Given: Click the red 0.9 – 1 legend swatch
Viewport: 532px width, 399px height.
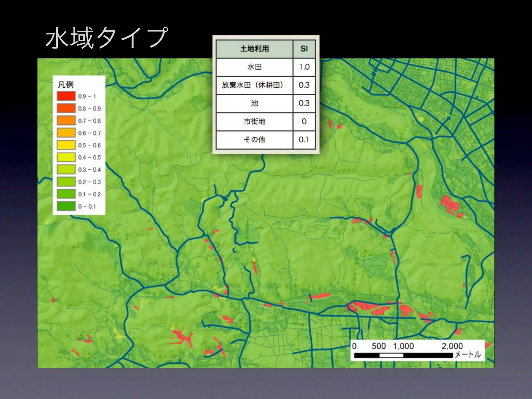Looking at the screenshot, I should coord(66,96).
